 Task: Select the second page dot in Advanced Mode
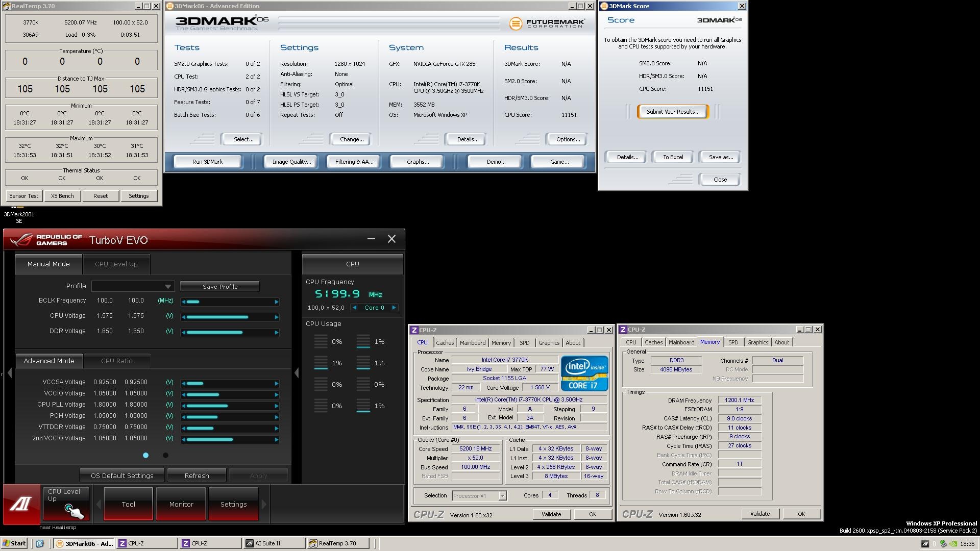click(165, 455)
